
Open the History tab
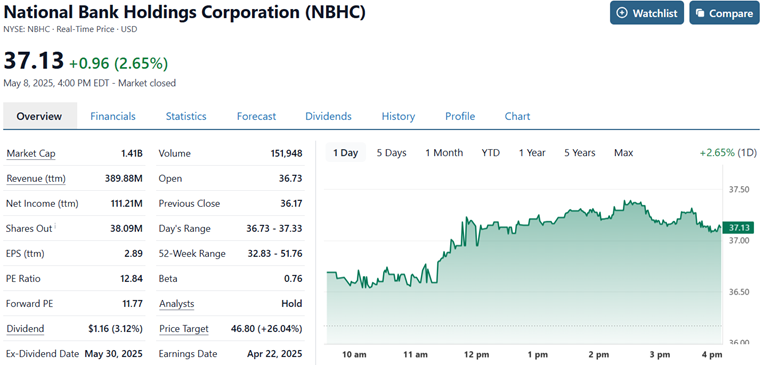[x=398, y=116]
